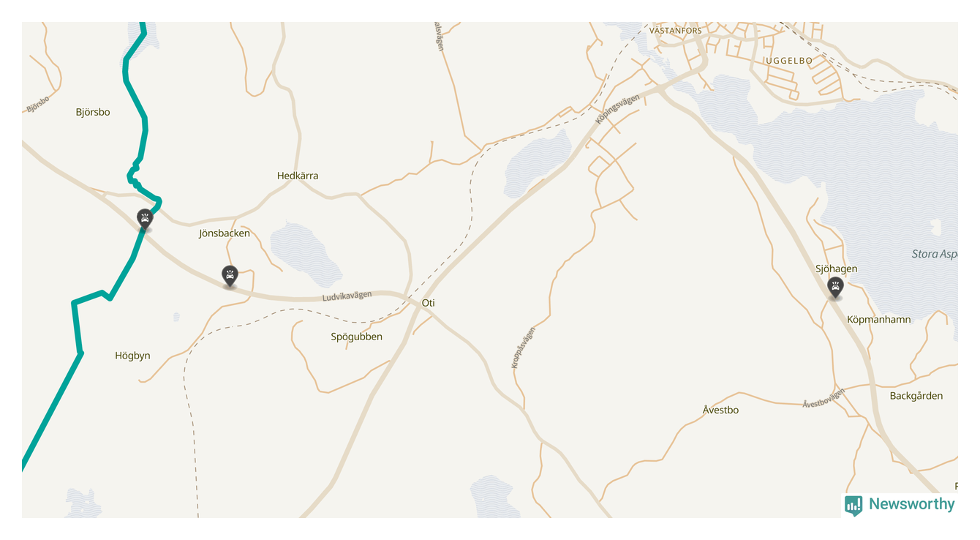Open the Newsworthy text link
The width and height of the screenshot is (980, 540).
coord(911,504)
